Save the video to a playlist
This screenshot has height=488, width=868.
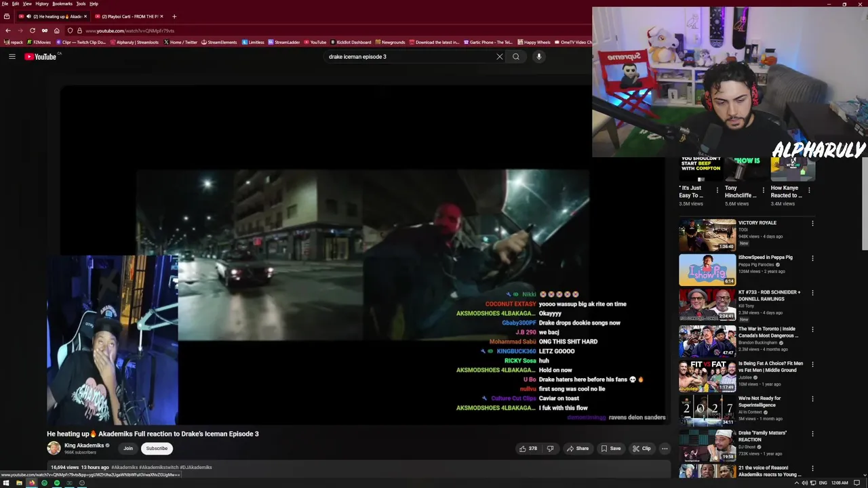(610, 449)
